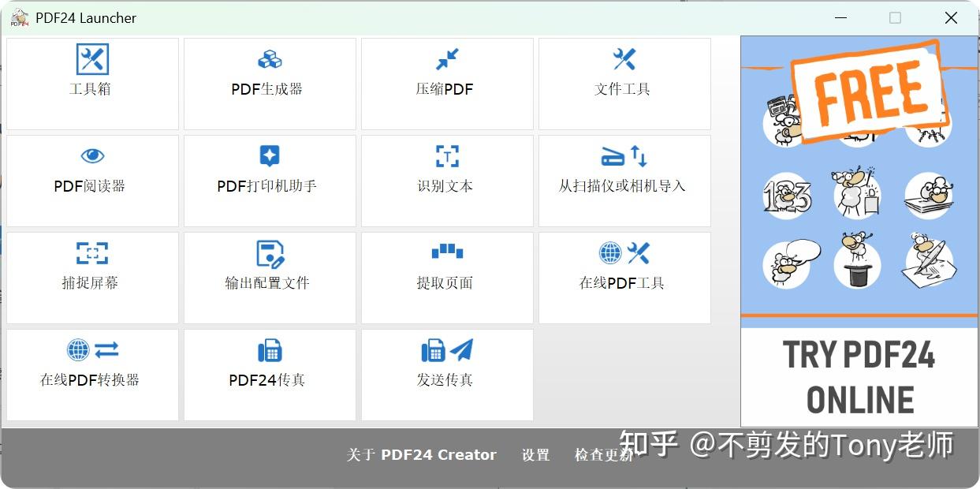Image resolution: width=980 pixels, height=489 pixels.
Task: 选择识别文本功能
Action: pos(446,180)
